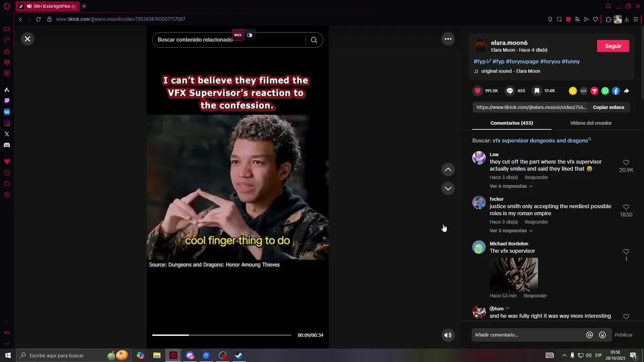Mention a user with @ icon

point(590,335)
